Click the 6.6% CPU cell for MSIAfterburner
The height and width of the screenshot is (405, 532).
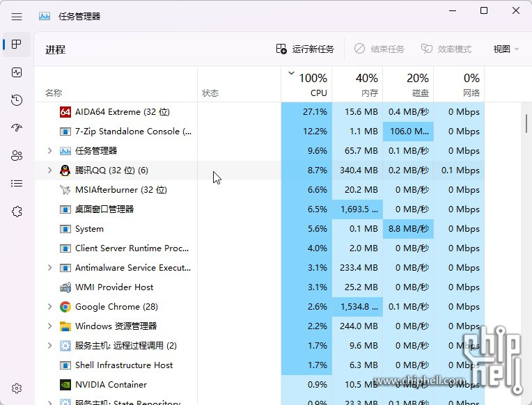tap(306, 189)
